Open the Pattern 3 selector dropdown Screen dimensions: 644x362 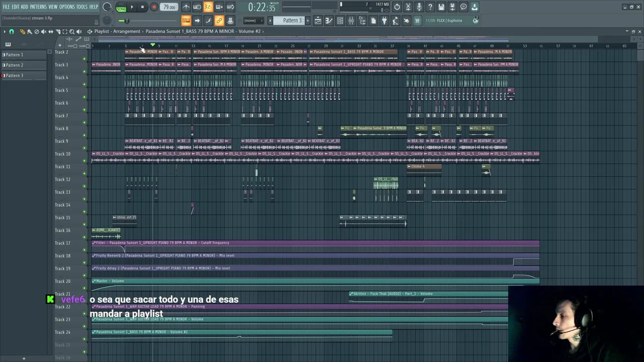[x=289, y=21]
